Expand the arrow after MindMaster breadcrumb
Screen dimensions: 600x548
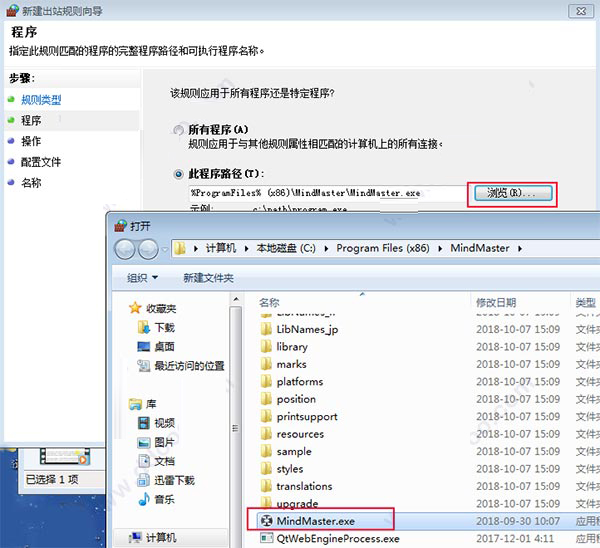click(520, 249)
